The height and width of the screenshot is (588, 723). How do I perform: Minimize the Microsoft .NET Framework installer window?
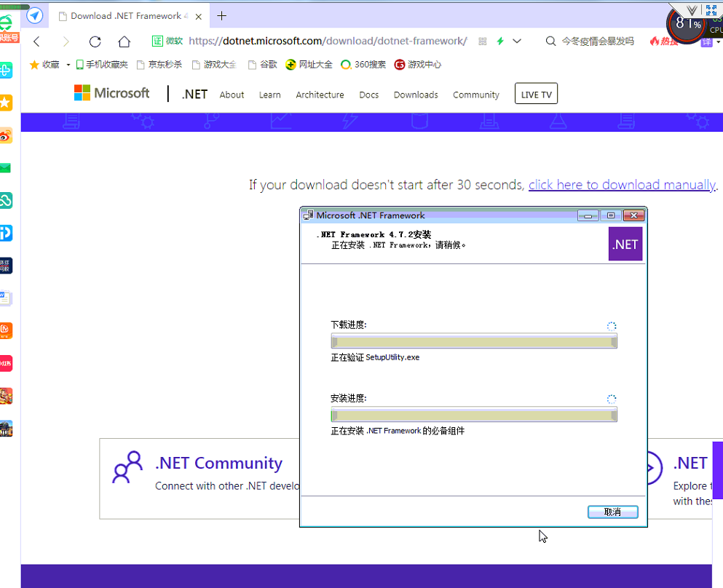pyautogui.click(x=588, y=215)
